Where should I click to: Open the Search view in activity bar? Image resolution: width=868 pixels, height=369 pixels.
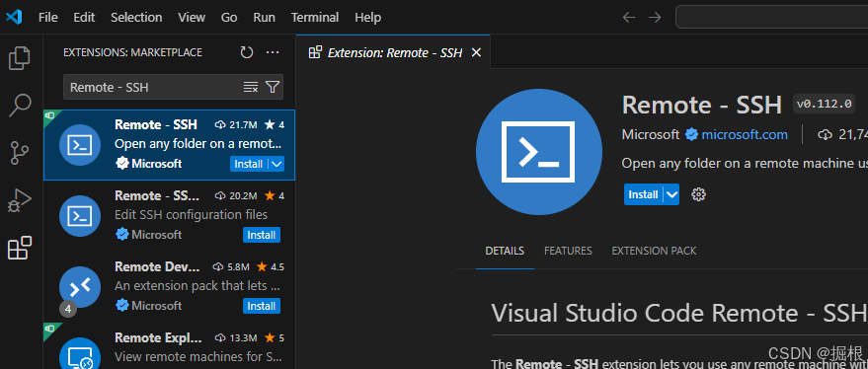(x=20, y=106)
